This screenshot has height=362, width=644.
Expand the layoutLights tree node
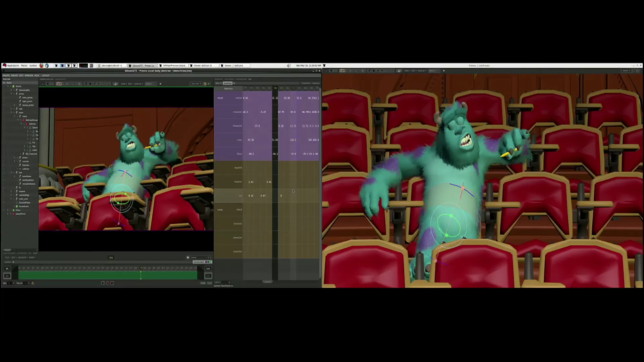[11, 90]
